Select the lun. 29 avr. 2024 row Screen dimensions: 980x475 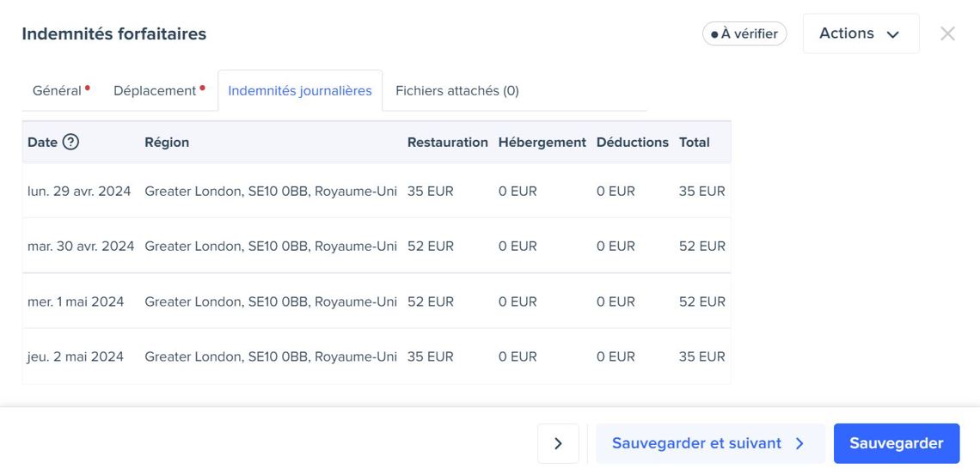pos(79,191)
